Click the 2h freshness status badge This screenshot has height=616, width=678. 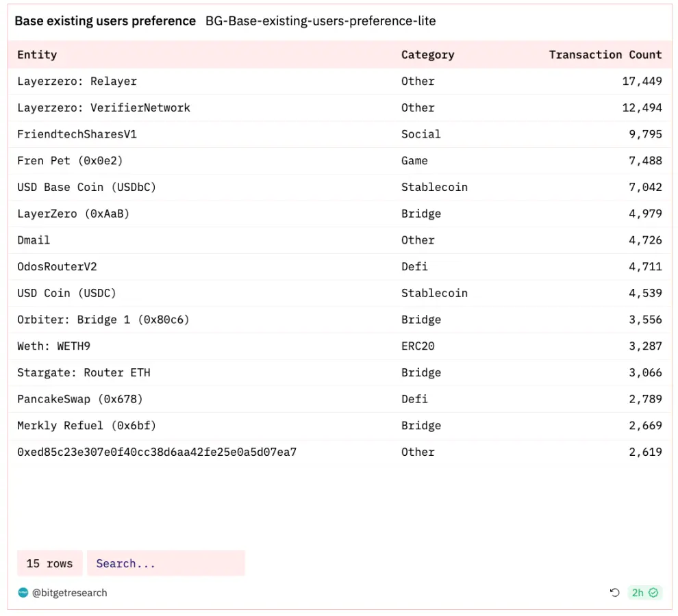coord(644,593)
